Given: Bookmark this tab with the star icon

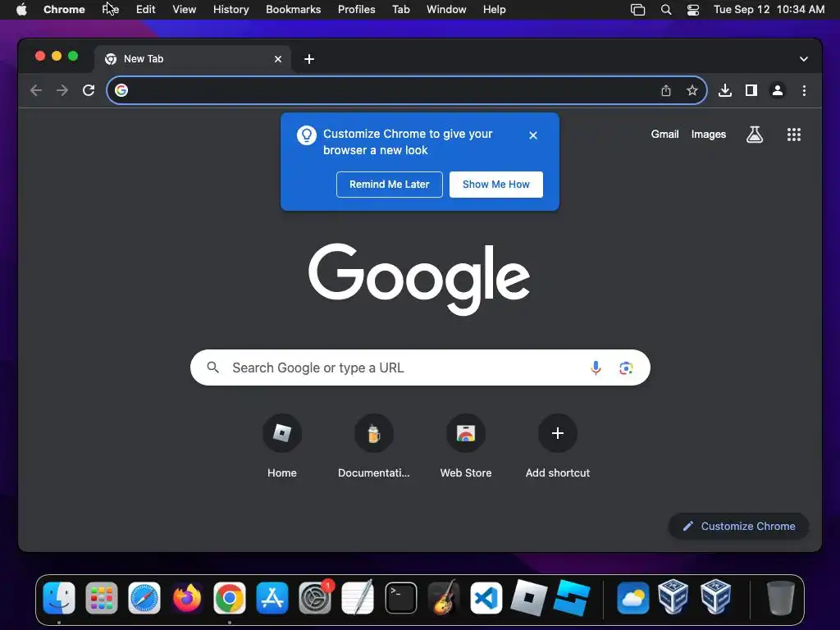Looking at the screenshot, I should [692, 90].
